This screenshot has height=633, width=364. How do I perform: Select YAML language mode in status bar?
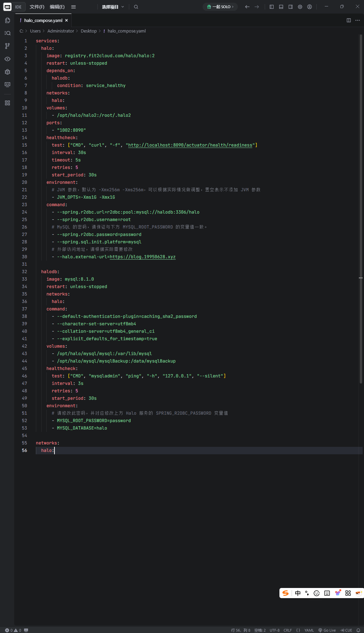[309, 630]
